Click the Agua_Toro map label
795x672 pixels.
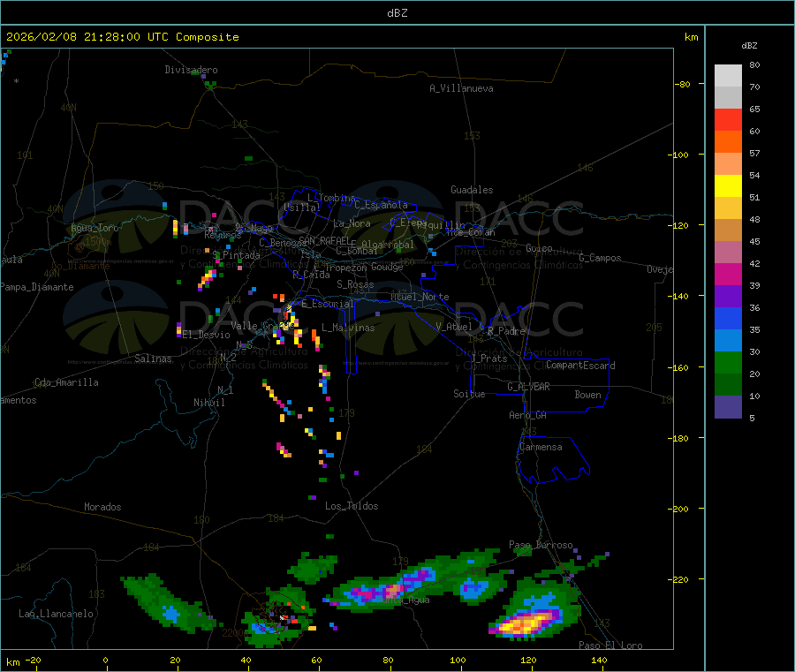[x=95, y=228]
